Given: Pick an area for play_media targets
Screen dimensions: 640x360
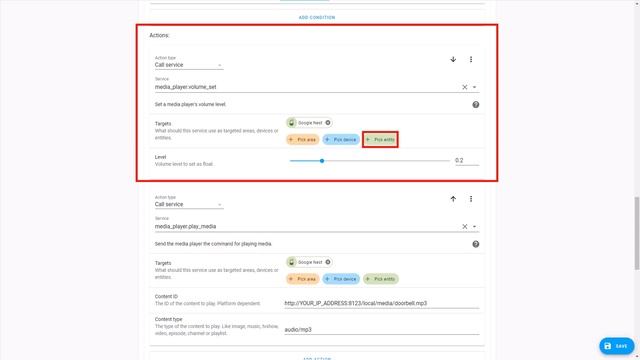Looking at the screenshot, I should (302, 279).
